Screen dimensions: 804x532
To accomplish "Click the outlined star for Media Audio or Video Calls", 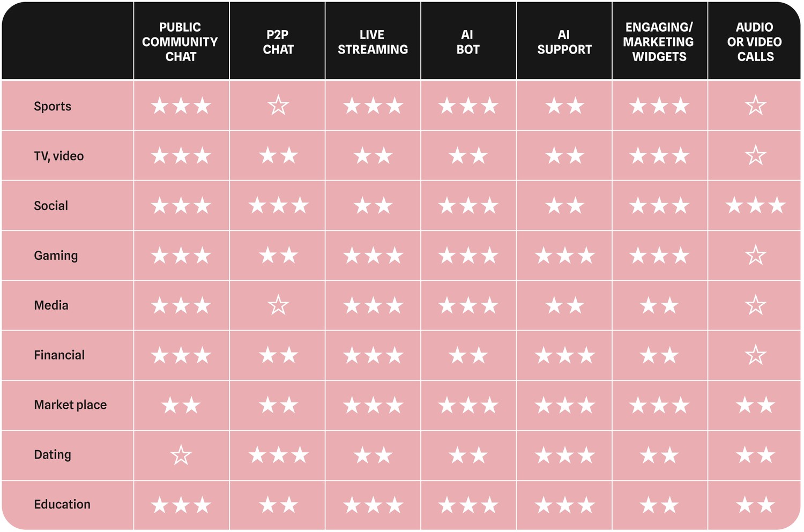I will point(756,305).
